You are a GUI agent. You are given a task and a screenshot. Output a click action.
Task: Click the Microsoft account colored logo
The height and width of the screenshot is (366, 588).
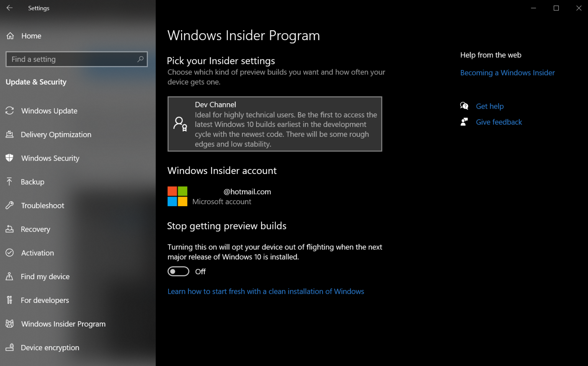point(177,196)
